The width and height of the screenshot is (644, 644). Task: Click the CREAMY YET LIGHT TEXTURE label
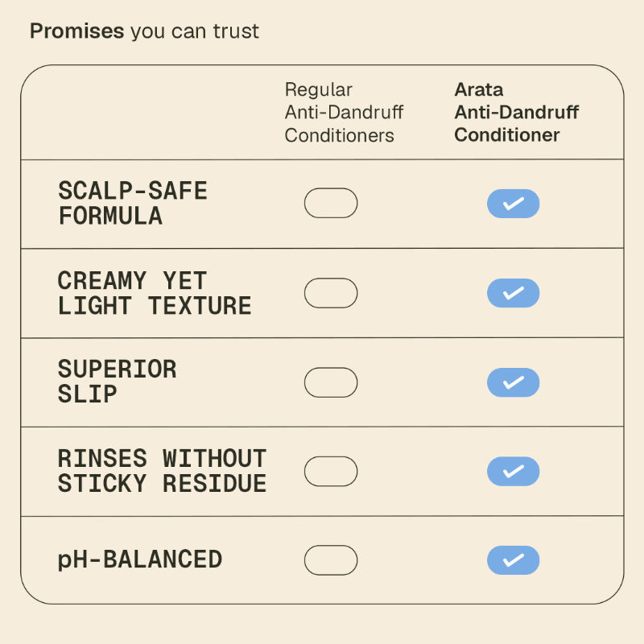[x=155, y=293]
